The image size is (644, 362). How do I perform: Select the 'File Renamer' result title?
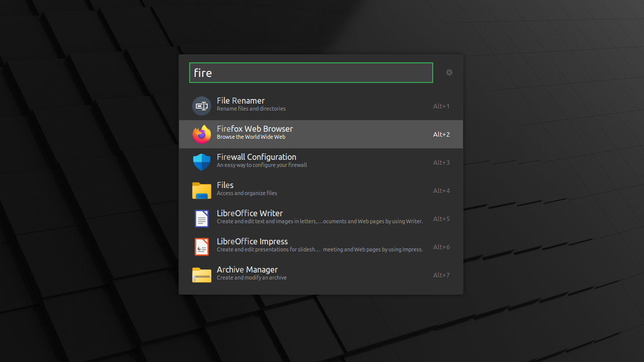(240, 101)
